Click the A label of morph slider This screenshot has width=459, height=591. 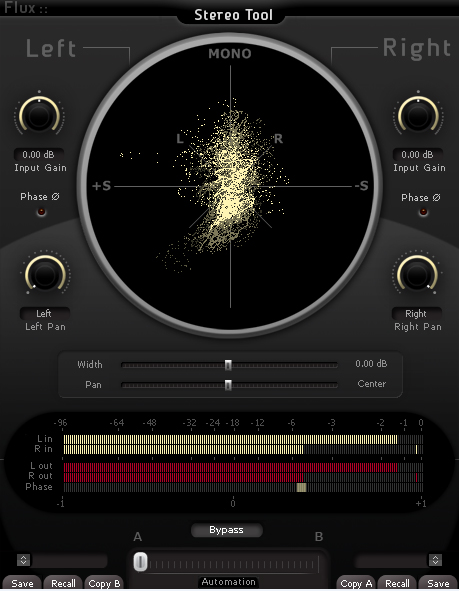138,537
